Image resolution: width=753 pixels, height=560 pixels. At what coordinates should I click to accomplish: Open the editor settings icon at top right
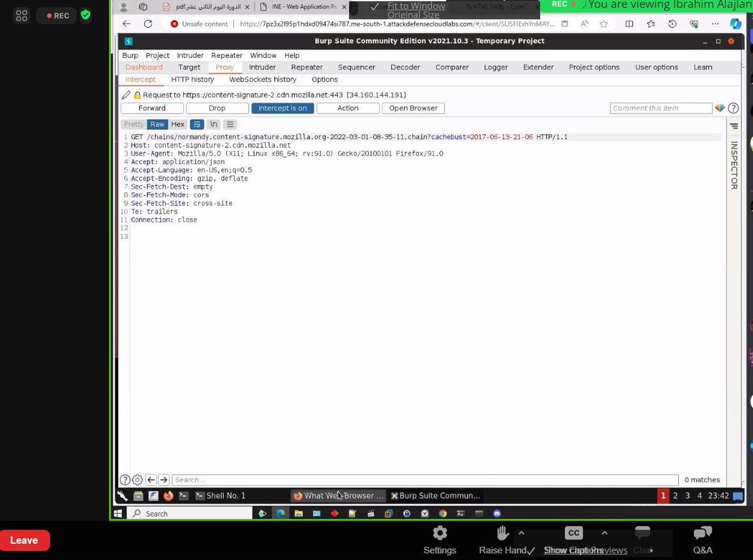733,125
